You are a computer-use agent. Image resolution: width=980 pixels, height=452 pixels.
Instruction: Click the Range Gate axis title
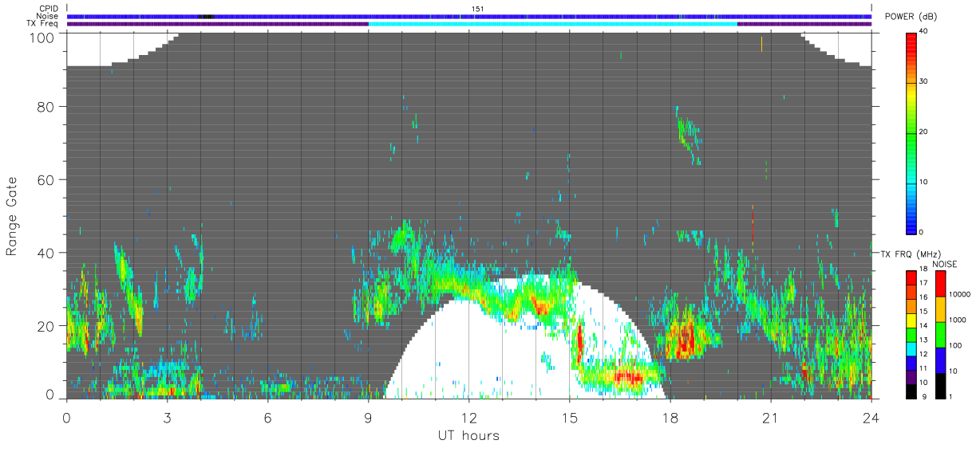[x=12, y=216]
